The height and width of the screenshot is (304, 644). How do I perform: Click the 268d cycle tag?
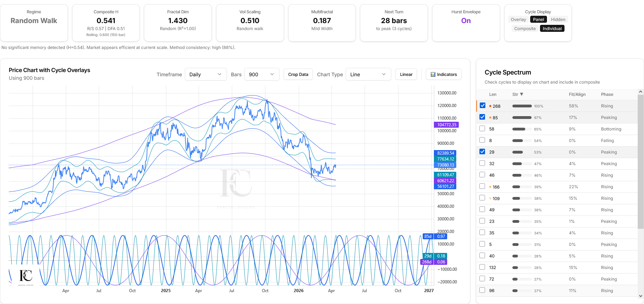[427, 262]
